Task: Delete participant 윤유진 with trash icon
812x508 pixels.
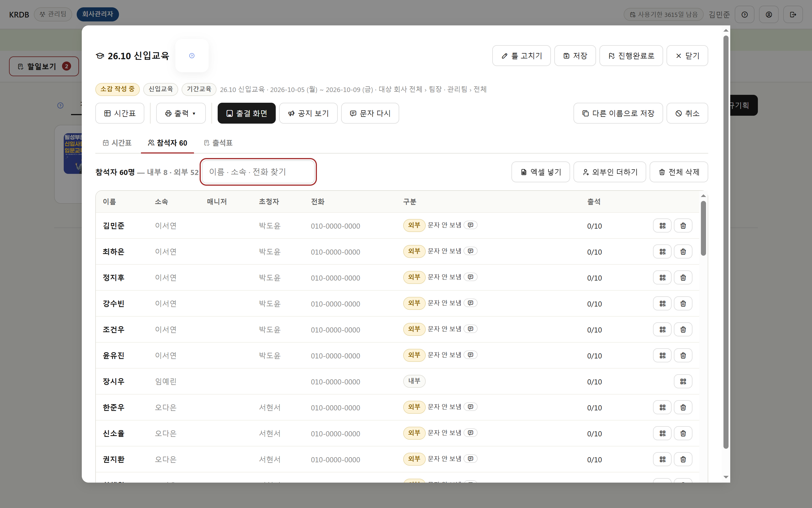Action: point(683,356)
